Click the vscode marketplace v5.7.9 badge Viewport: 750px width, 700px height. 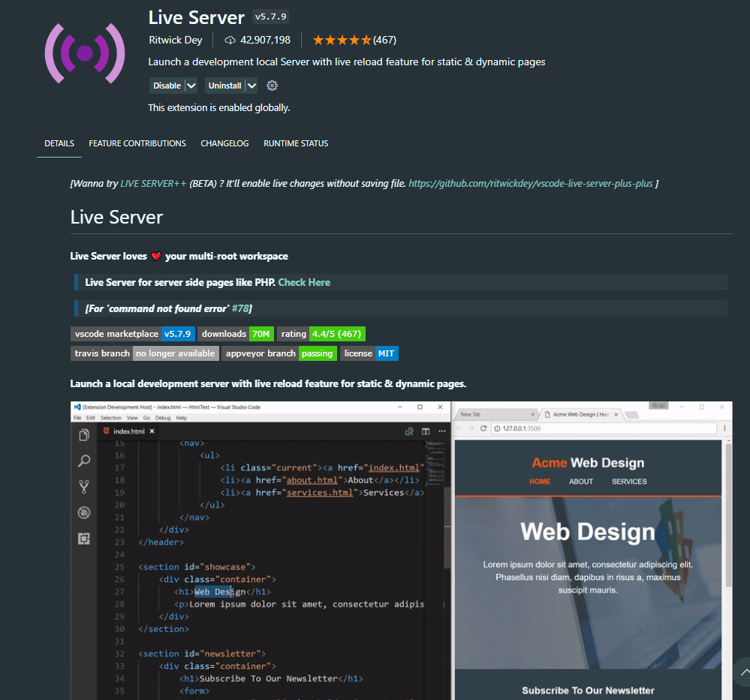(x=132, y=334)
